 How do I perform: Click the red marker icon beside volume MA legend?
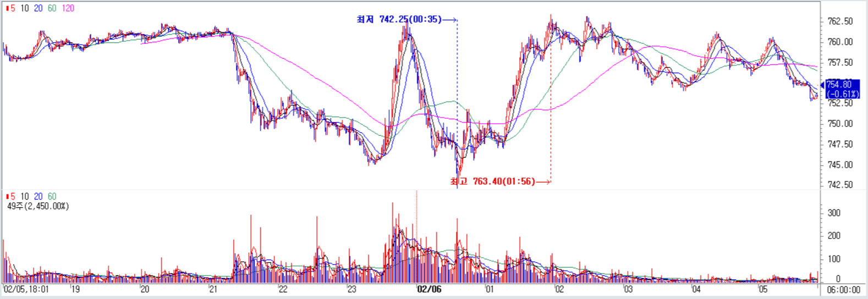7,196
